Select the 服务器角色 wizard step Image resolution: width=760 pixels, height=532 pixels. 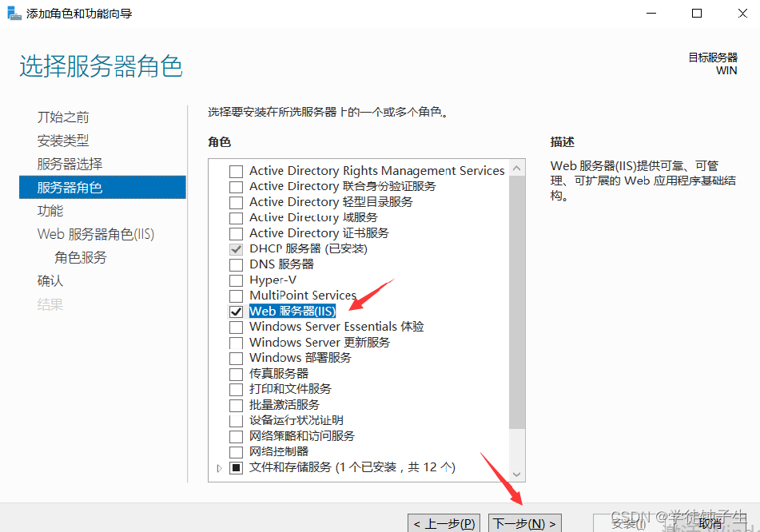pyautogui.click(x=102, y=187)
